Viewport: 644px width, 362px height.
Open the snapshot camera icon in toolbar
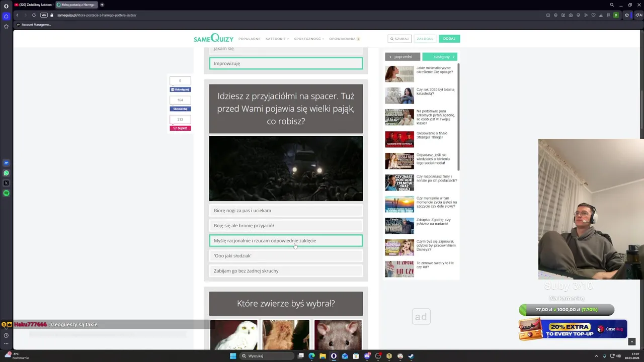[571, 15]
